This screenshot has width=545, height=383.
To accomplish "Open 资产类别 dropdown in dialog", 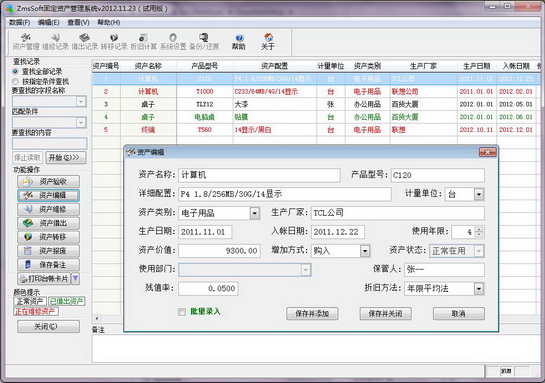I will coord(254,213).
